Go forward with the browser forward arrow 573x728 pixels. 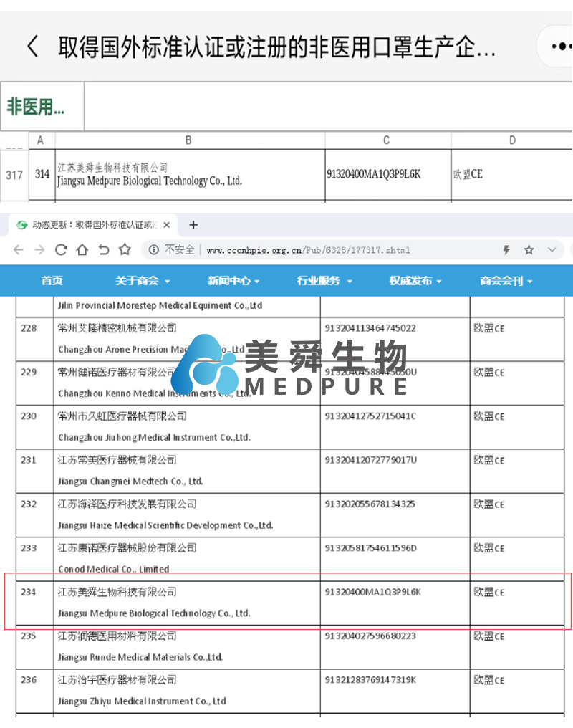point(39,250)
